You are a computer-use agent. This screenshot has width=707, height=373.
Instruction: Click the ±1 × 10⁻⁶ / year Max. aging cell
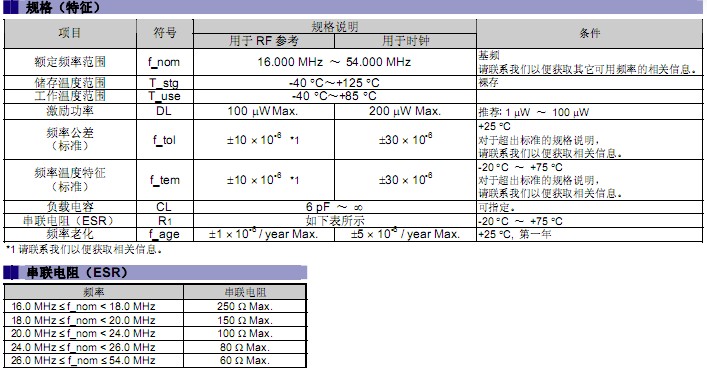pos(263,234)
